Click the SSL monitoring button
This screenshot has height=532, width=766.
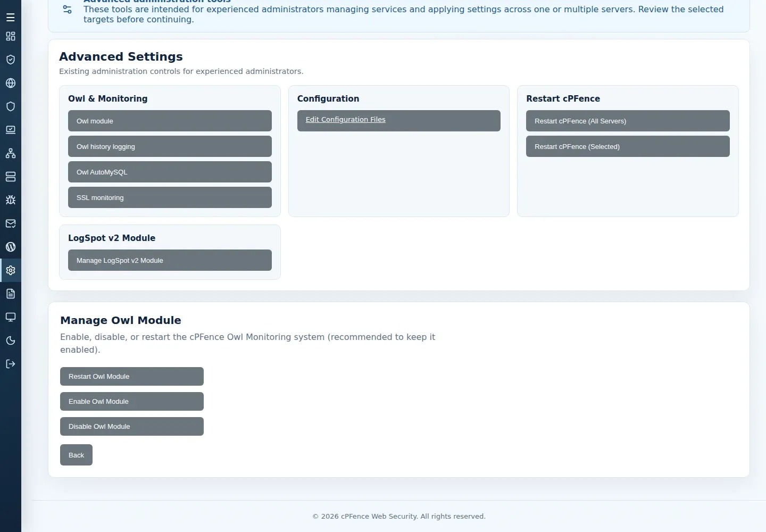pos(170,197)
